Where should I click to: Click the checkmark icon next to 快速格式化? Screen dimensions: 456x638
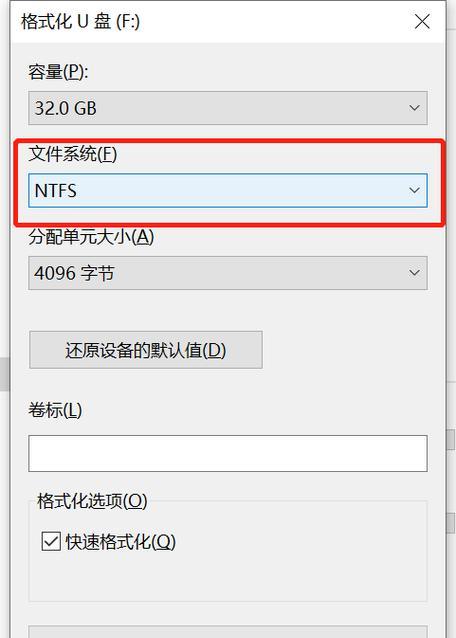[x=51, y=542]
